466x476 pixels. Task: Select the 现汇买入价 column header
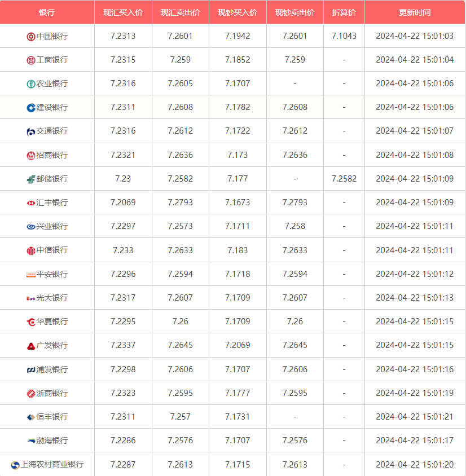[123, 12]
